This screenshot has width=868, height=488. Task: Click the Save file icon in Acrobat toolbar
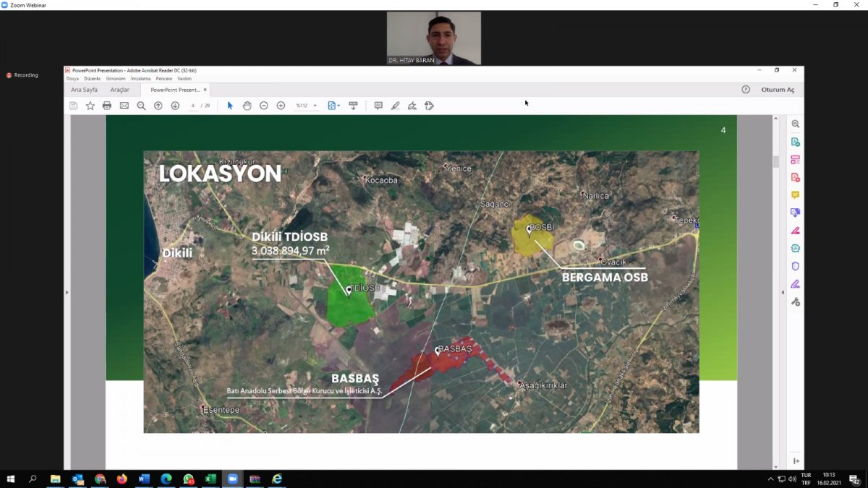73,106
